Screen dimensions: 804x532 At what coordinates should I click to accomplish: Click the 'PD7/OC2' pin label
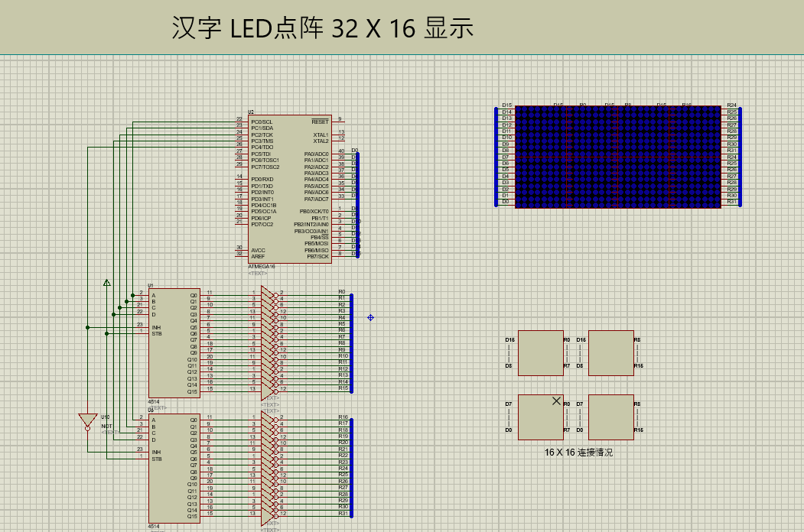(262, 225)
